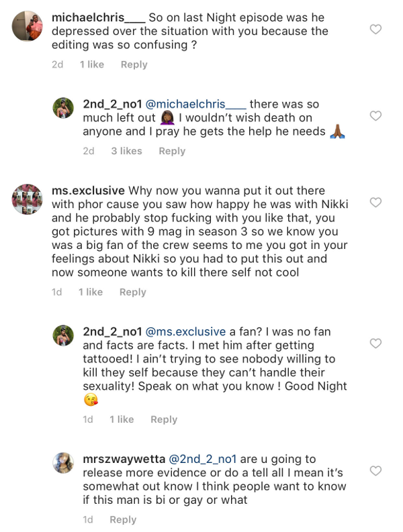Tap mrszwaywetta's profile avatar
The height and width of the screenshot is (532, 403).
point(64,466)
